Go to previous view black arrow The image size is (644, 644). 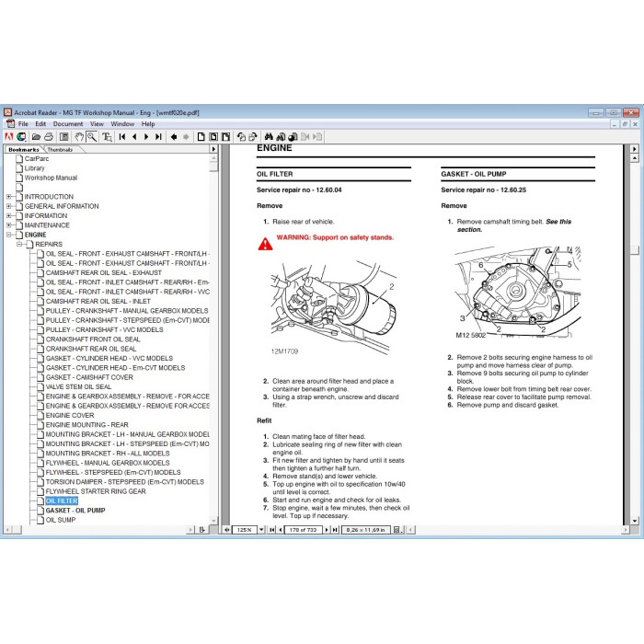point(174,137)
